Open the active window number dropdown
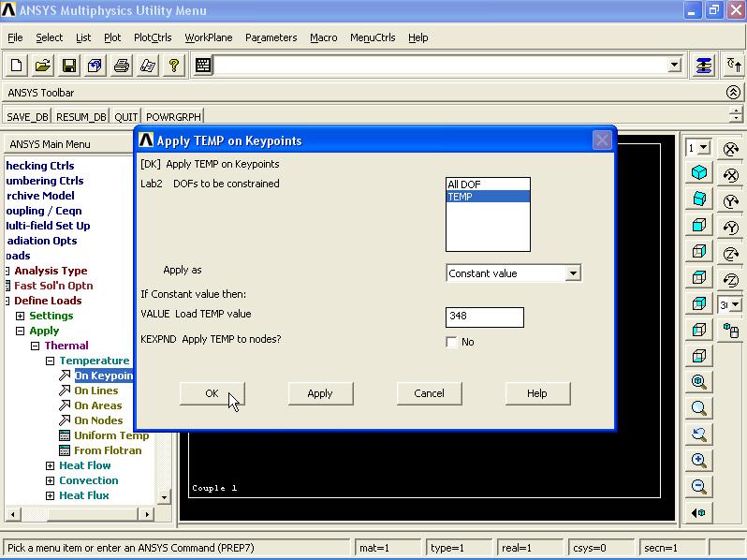This screenshot has width=747, height=560. [x=704, y=148]
